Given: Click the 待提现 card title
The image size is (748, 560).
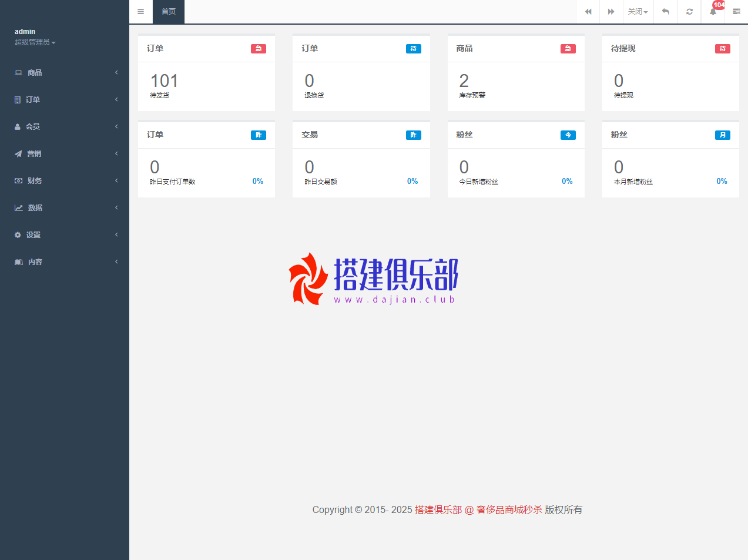Looking at the screenshot, I should [x=623, y=48].
